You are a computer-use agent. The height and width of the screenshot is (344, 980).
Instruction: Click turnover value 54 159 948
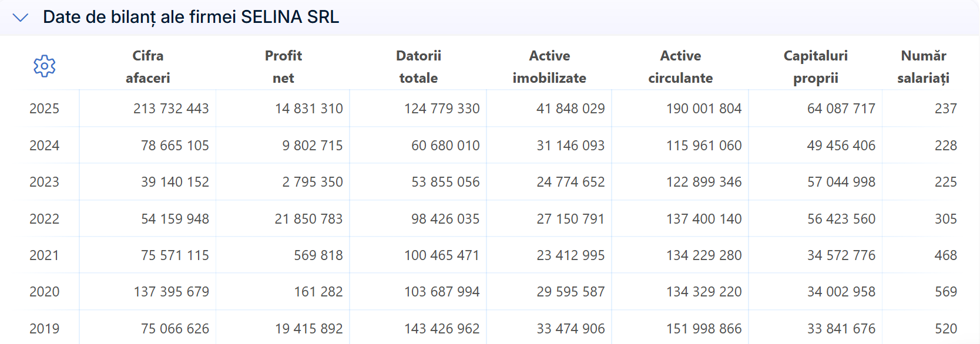[175, 219]
